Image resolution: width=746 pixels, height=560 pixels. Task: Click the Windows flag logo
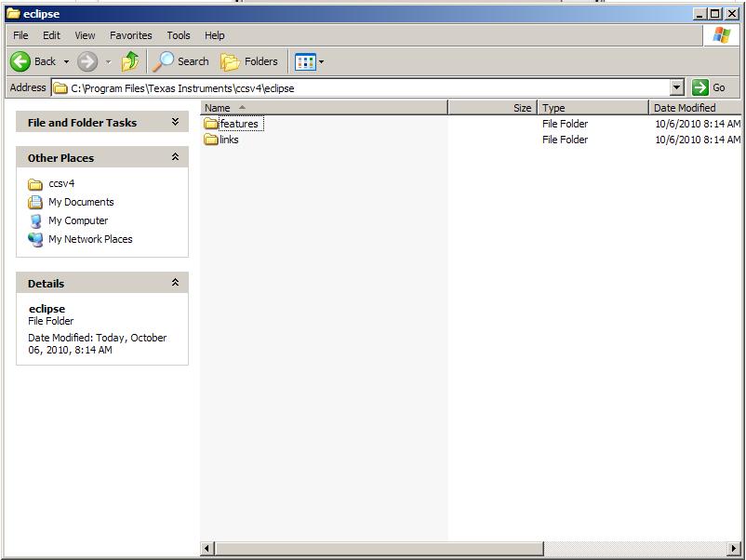tap(721, 35)
